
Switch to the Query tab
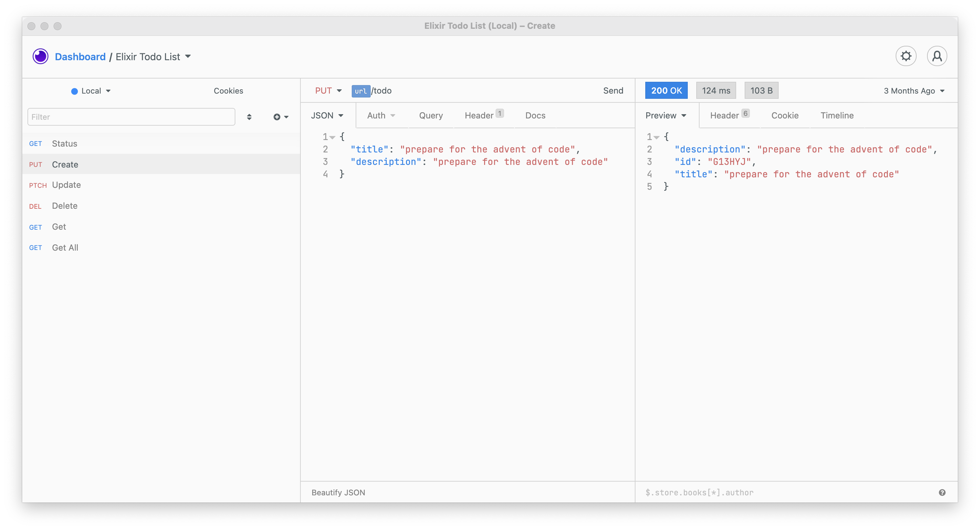[431, 115]
